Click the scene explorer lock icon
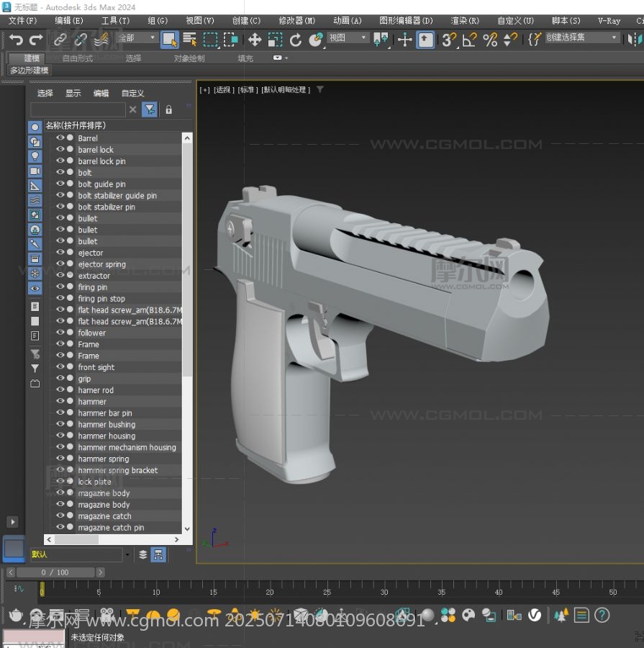The height and width of the screenshot is (648, 644). [x=169, y=110]
